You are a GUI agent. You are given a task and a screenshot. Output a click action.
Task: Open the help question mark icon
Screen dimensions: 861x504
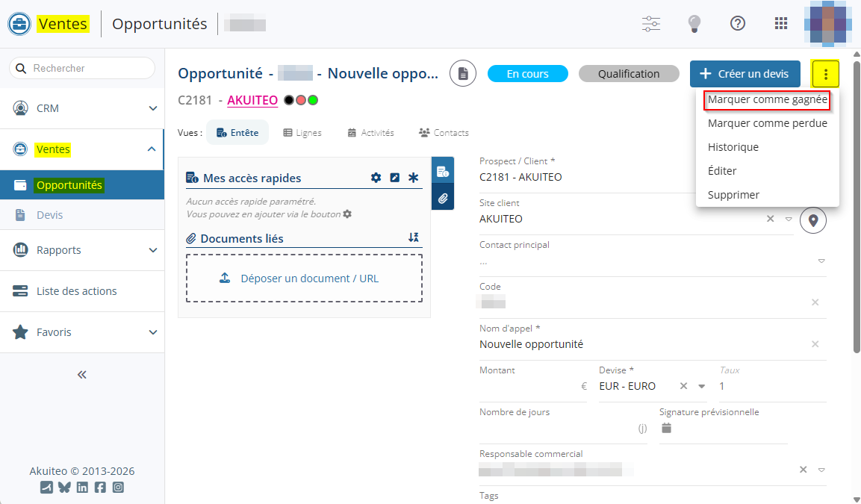click(738, 24)
